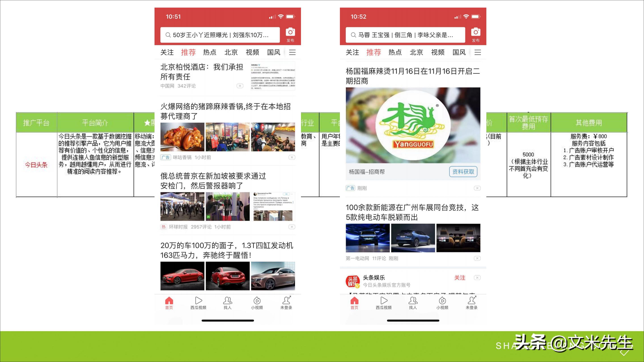Open channel list on the right screen
The image size is (644, 362).
click(478, 52)
